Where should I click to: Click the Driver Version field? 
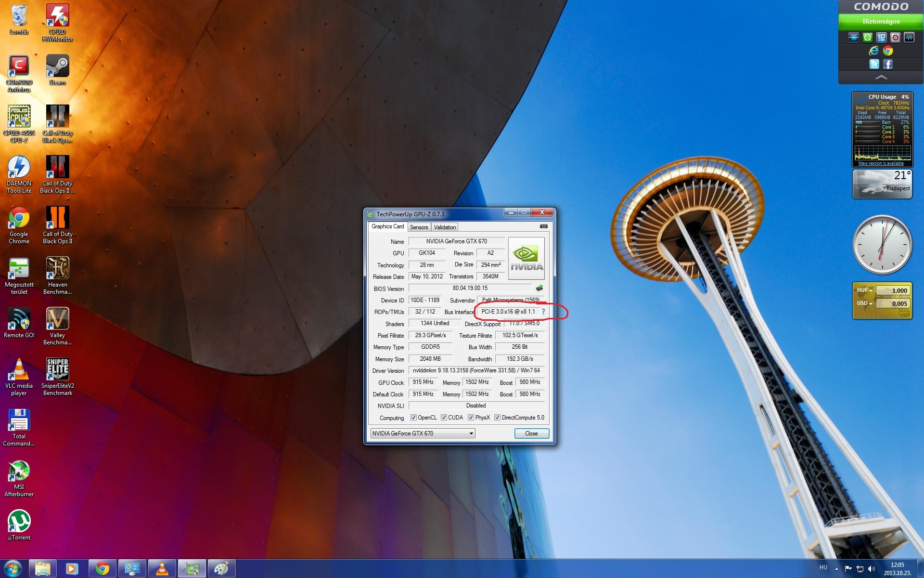click(476, 370)
